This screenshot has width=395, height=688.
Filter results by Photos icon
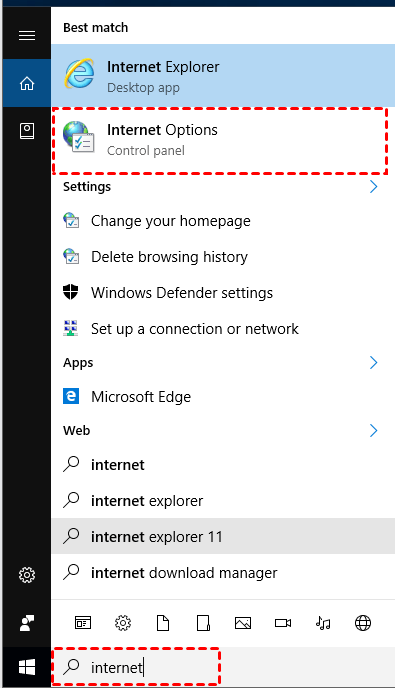point(243,623)
